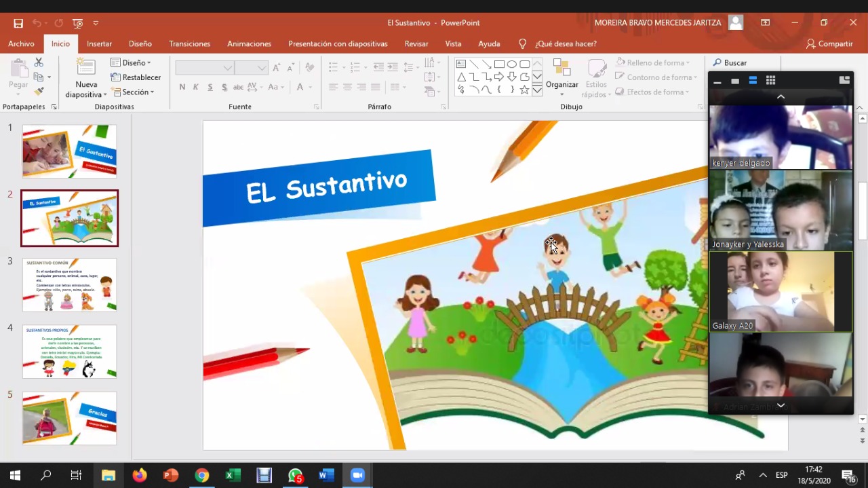Switch Zoom panel to single speaker view
Viewport: 868px width, 488px height.
[735, 81]
